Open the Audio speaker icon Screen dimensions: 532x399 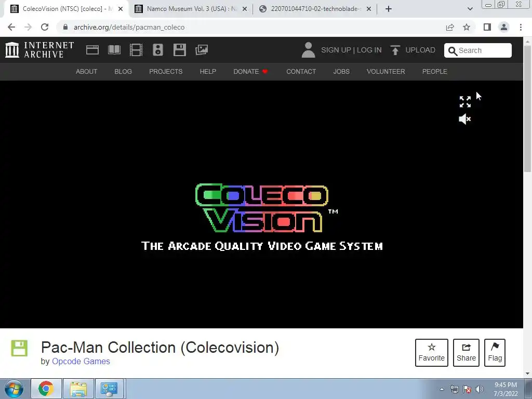coord(158,50)
